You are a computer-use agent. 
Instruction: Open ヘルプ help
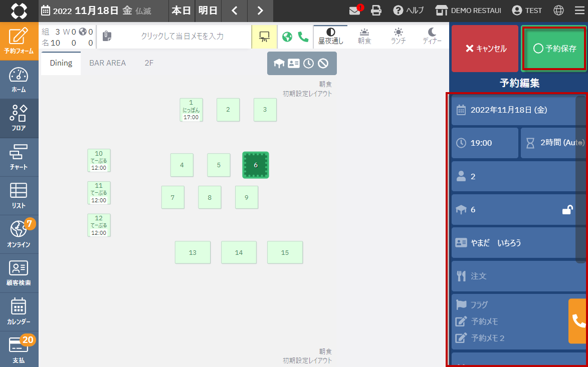point(408,11)
